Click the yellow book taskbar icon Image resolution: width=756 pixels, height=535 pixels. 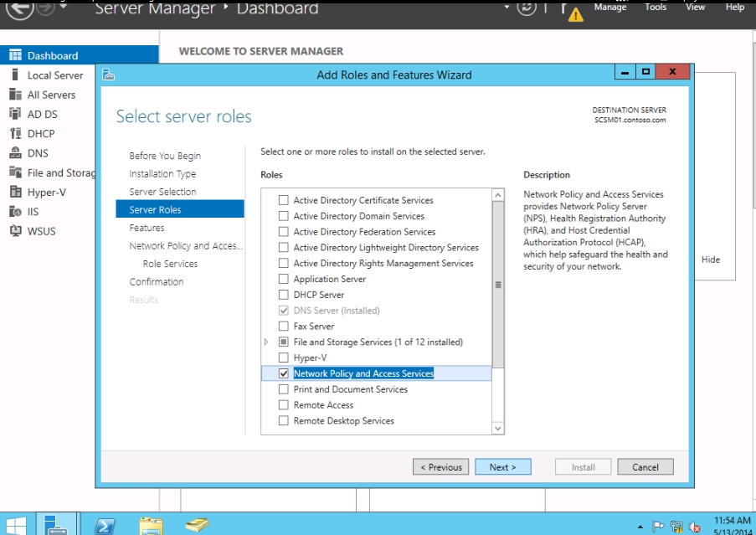(x=197, y=525)
